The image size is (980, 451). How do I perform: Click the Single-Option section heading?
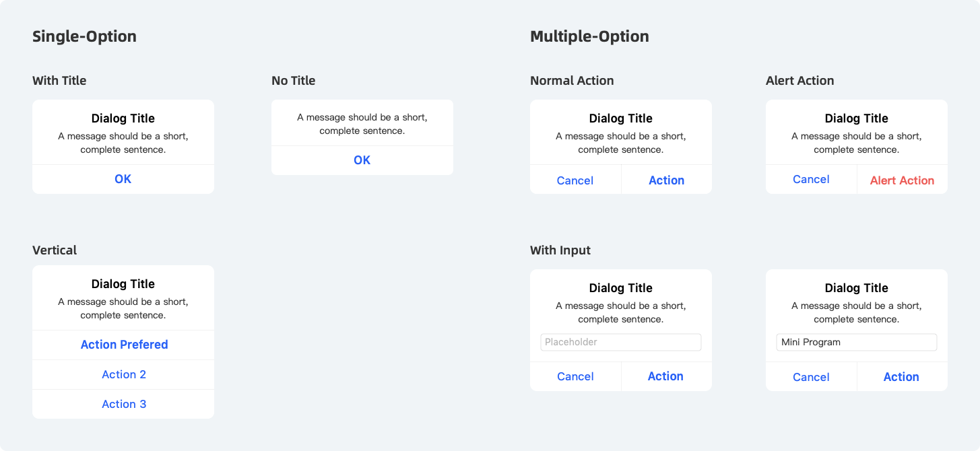point(84,36)
